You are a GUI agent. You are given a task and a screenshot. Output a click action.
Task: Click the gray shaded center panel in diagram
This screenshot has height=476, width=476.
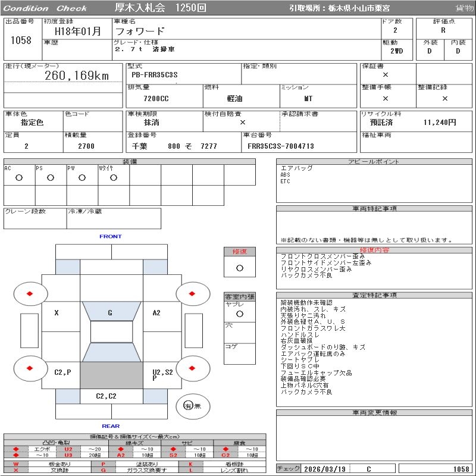click(110, 375)
